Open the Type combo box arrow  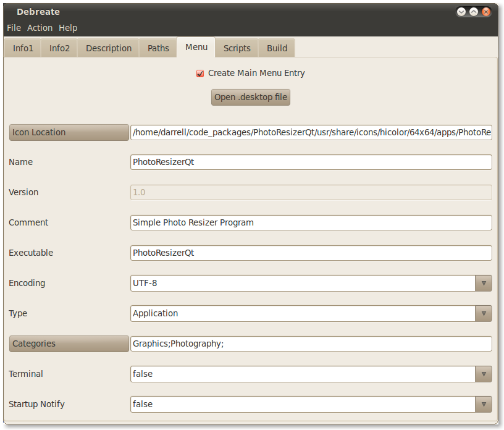483,313
